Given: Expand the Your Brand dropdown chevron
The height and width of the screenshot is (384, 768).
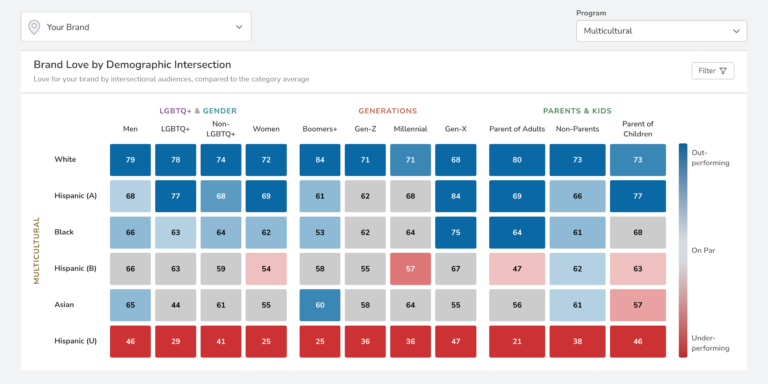Looking at the screenshot, I should pos(239,27).
